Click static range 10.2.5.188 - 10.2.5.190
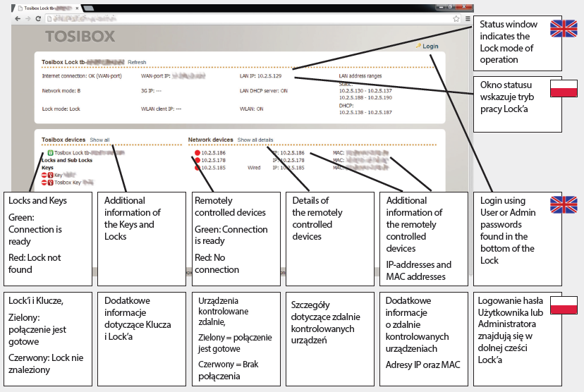584x392 pixels. pos(365,97)
